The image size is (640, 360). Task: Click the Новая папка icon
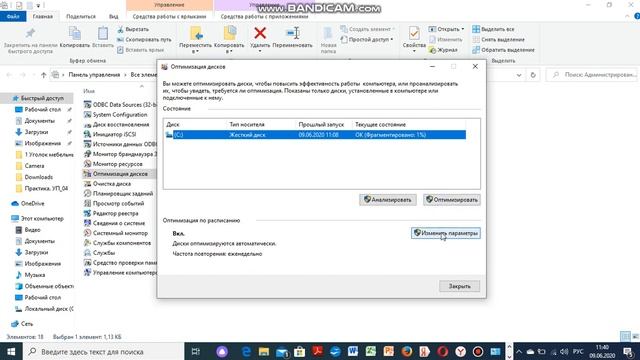328,33
